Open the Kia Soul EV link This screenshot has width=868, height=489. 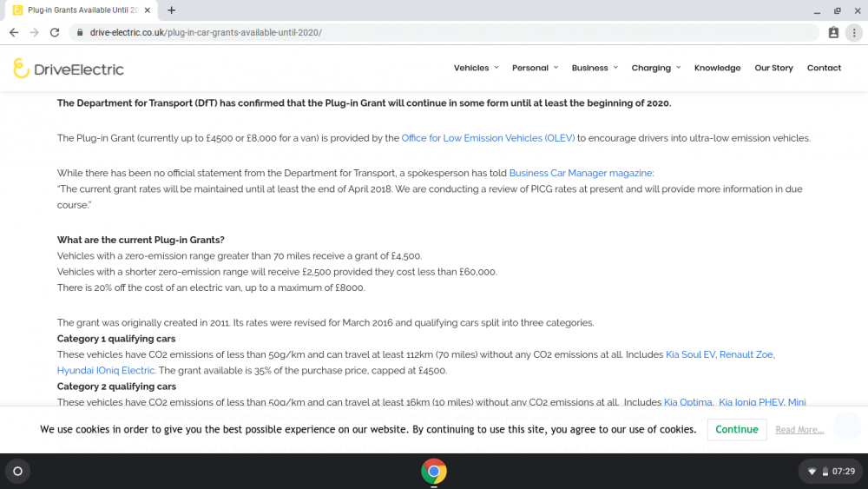[x=690, y=355]
